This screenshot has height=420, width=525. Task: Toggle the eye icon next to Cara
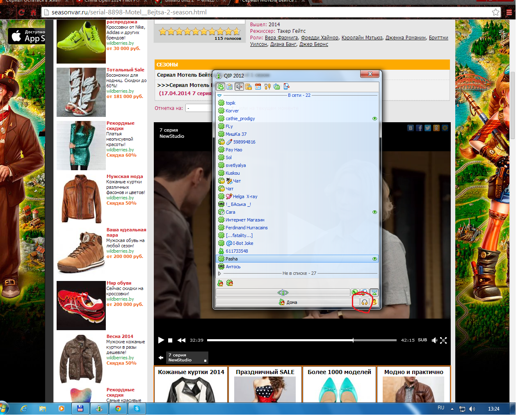(x=374, y=212)
